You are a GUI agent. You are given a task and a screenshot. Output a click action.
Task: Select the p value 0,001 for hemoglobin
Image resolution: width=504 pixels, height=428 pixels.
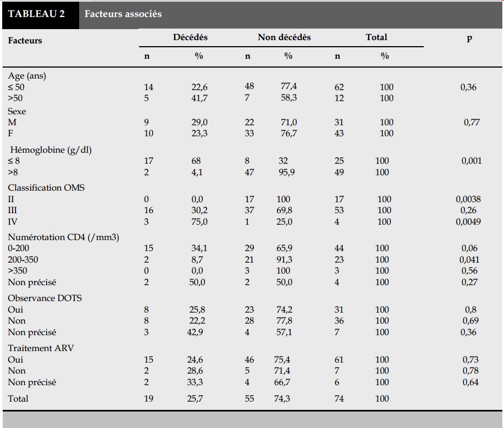point(472,160)
